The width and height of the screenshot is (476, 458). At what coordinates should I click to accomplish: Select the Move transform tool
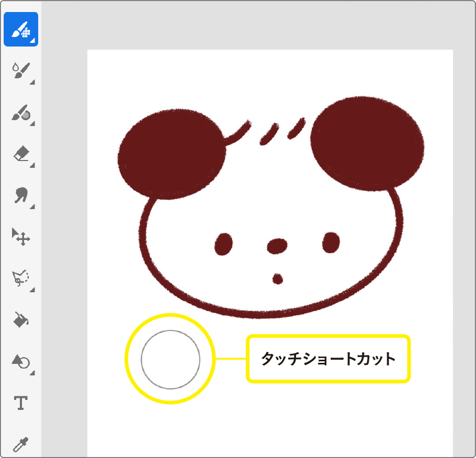coord(20,237)
